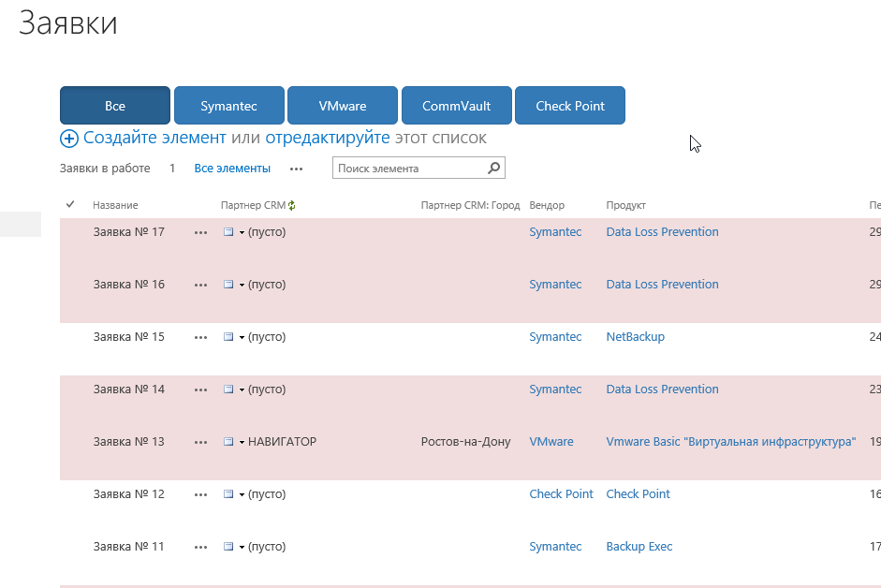Open the ellipsis menu for Заявка № 13
This screenshot has width=881, height=588.
[x=200, y=443]
